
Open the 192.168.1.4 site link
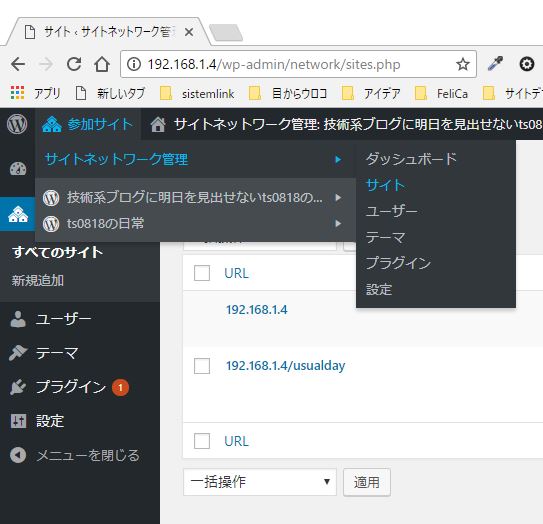point(256,310)
